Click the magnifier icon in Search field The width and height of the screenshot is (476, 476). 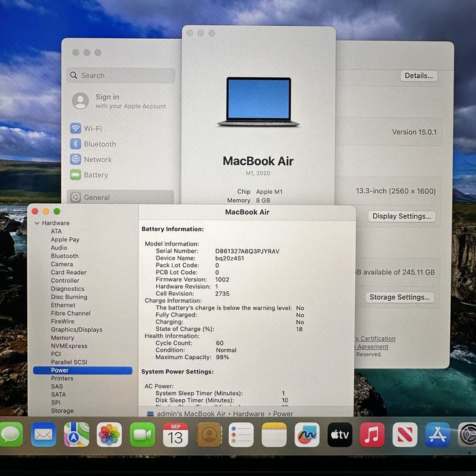point(73,75)
